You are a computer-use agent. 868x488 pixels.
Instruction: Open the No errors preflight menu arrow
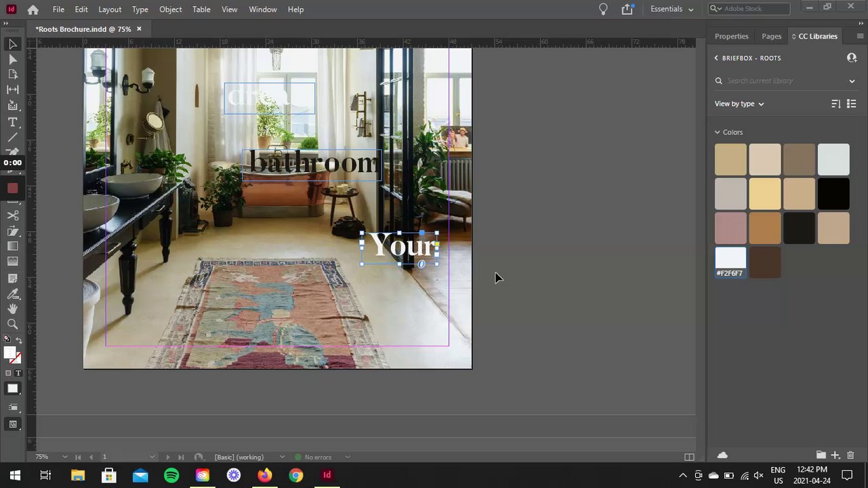click(x=348, y=457)
